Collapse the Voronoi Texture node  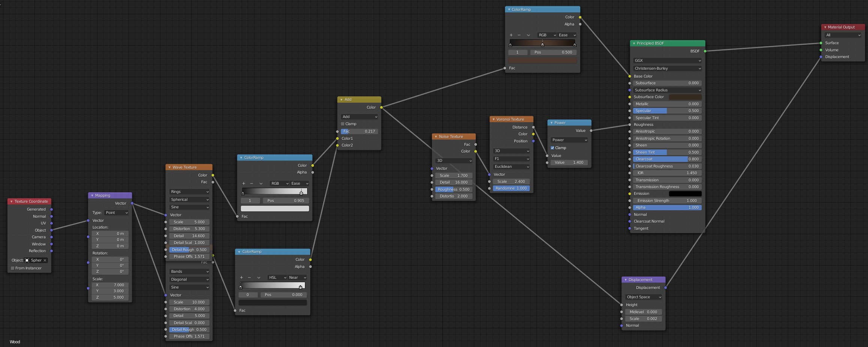point(493,119)
